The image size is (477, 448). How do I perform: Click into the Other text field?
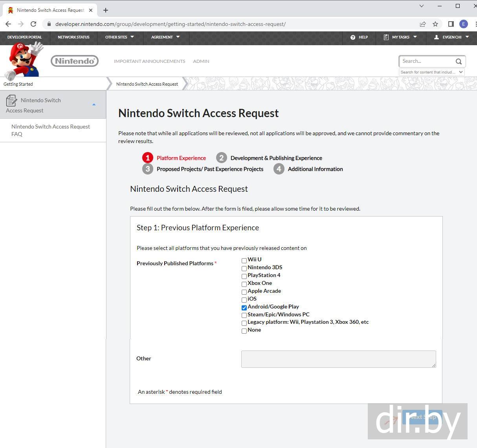pyautogui.click(x=338, y=359)
